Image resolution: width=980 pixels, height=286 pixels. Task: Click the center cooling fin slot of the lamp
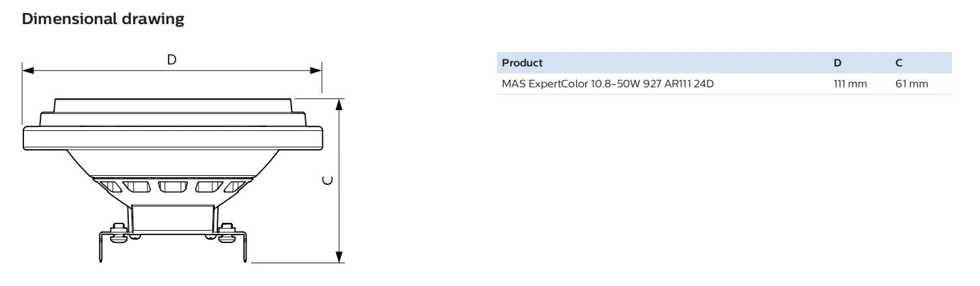tap(172, 187)
